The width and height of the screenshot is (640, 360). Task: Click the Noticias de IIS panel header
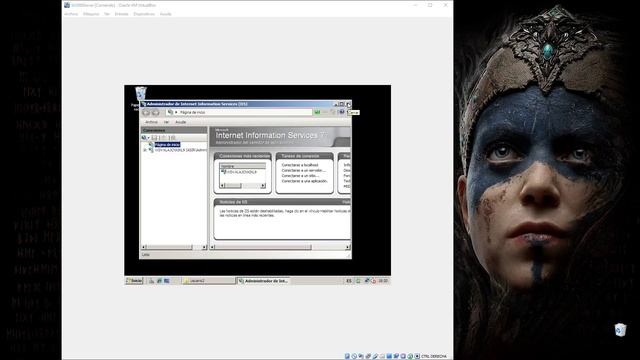(282, 202)
